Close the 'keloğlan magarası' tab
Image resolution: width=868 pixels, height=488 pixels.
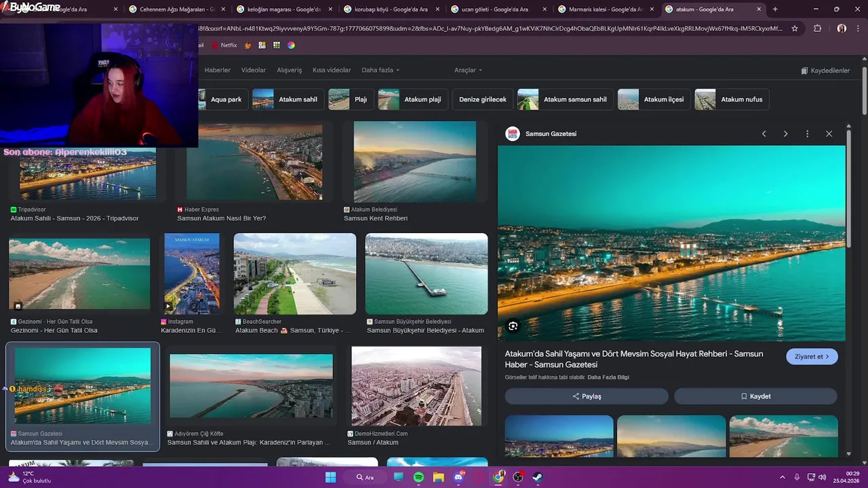(x=330, y=9)
